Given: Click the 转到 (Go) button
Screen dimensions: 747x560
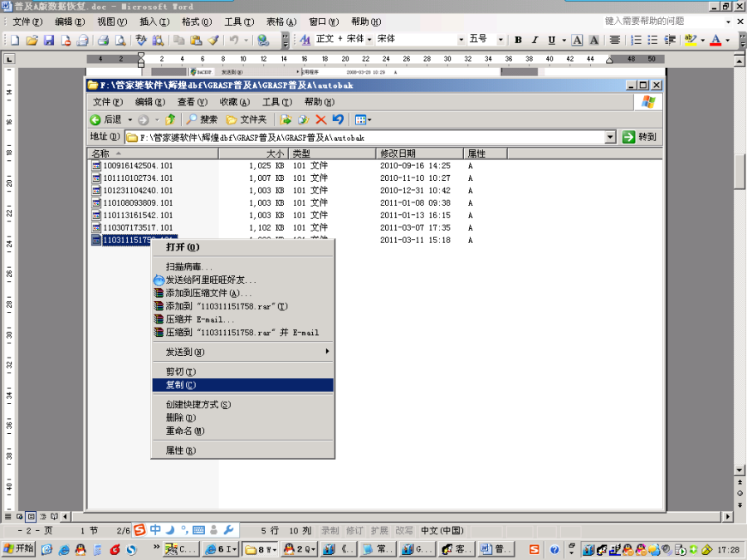Looking at the screenshot, I should point(640,137).
